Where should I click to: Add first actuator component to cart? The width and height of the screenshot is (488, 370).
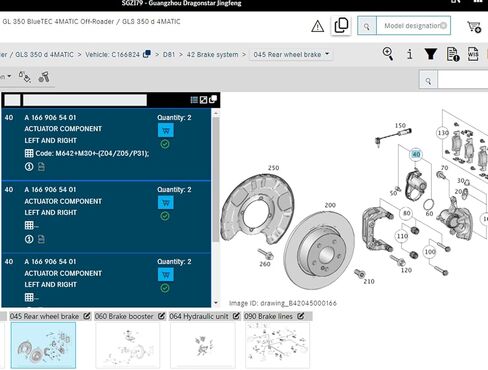165,130
